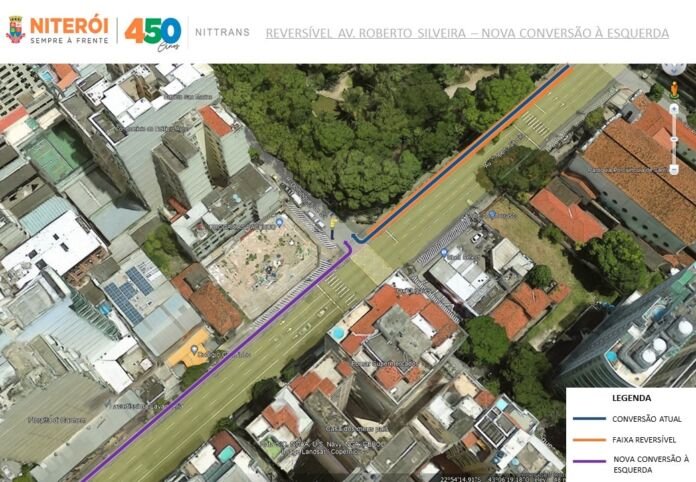Image resolution: width=696 pixels, height=482 pixels.
Task: Click the Street View pegman icon
Action: click(x=674, y=91)
